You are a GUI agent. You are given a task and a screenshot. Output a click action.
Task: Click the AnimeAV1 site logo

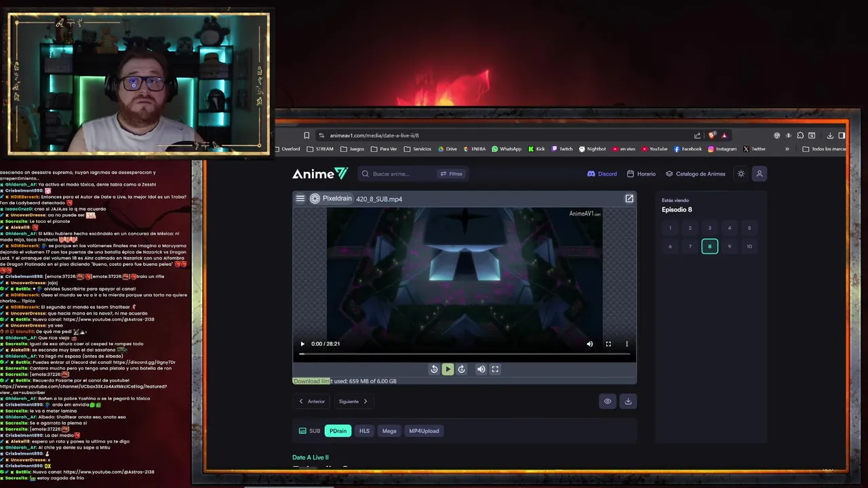click(x=320, y=174)
